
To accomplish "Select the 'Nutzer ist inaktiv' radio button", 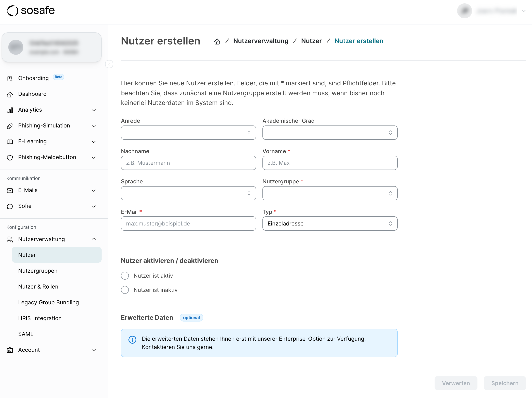I will pos(125,290).
